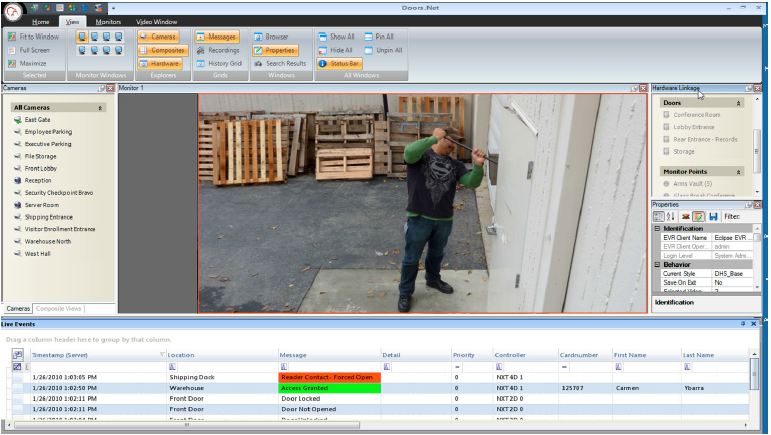The height and width of the screenshot is (435, 771).
Task: Select the Reader Contact - Forced Open event
Action: pyautogui.click(x=329, y=377)
